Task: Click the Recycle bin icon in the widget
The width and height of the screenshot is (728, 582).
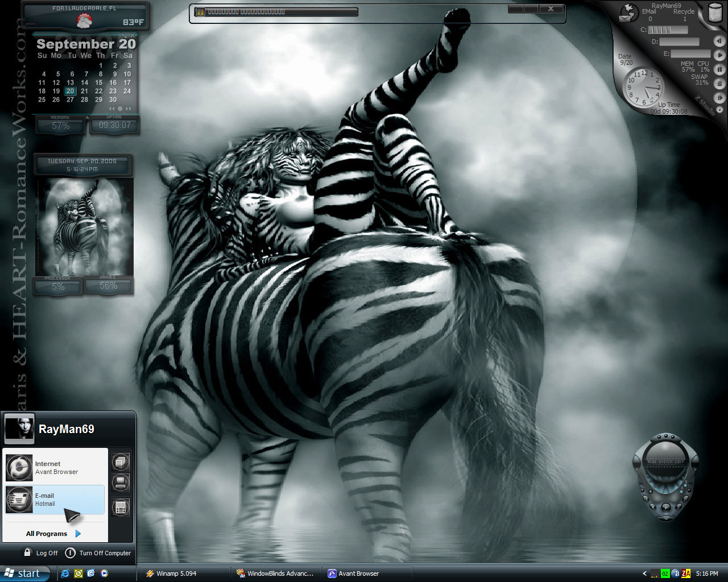Action: click(x=714, y=14)
